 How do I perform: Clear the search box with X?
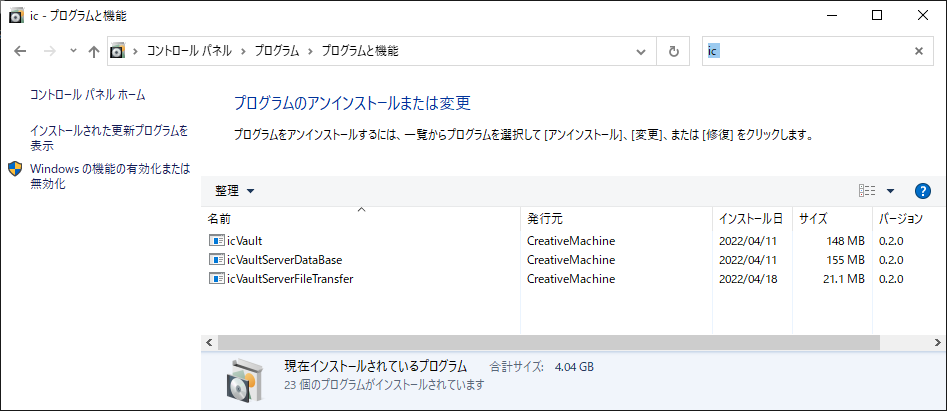919,51
